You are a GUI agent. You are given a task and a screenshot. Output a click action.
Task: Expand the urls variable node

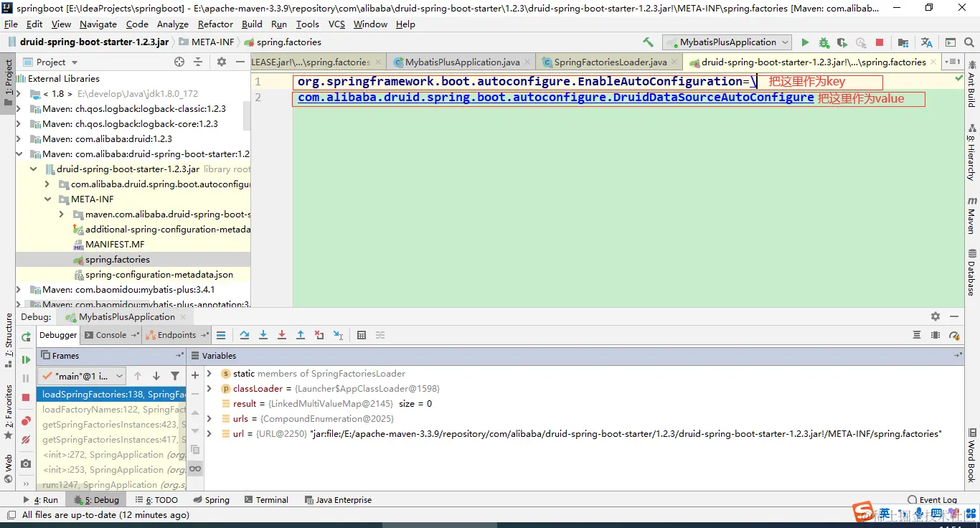click(209, 419)
